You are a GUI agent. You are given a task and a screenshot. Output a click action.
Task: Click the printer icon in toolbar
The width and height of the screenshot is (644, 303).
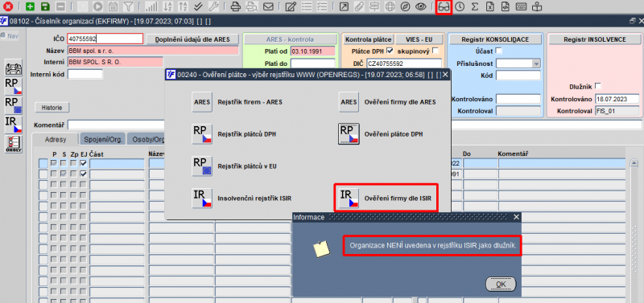coord(235,6)
